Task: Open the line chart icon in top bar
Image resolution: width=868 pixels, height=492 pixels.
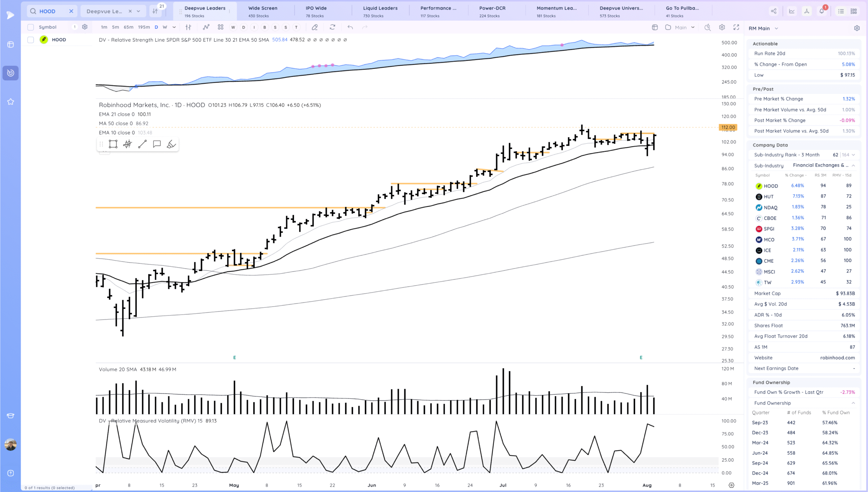Action: pos(792,11)
